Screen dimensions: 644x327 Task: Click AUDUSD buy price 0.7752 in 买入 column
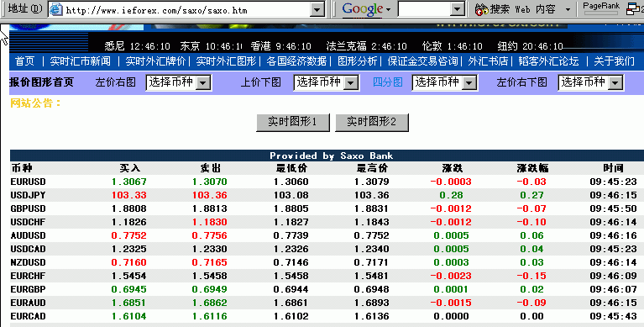129,235
